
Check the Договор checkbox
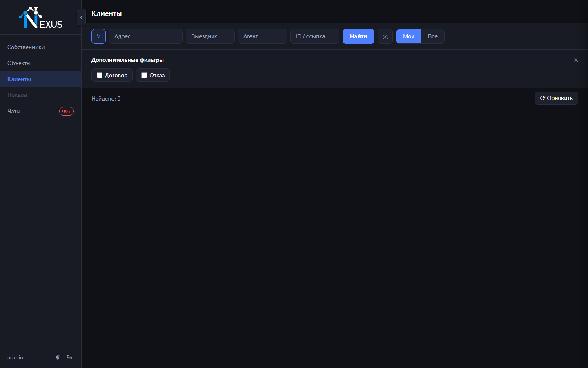100,75
